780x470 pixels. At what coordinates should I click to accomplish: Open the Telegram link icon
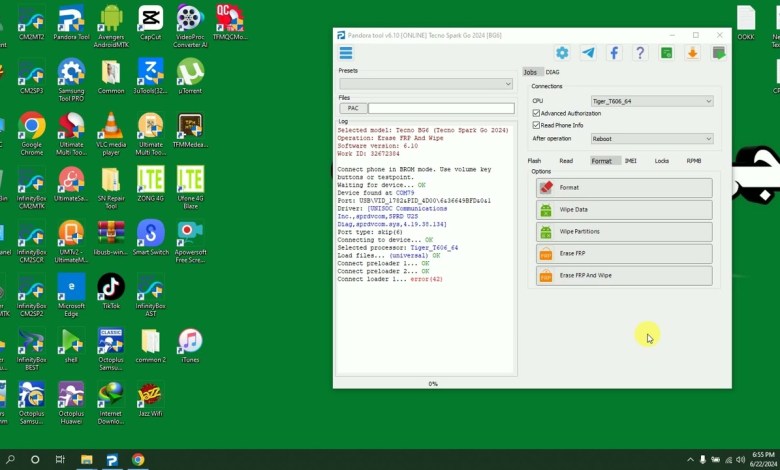(x=588, y=53)
